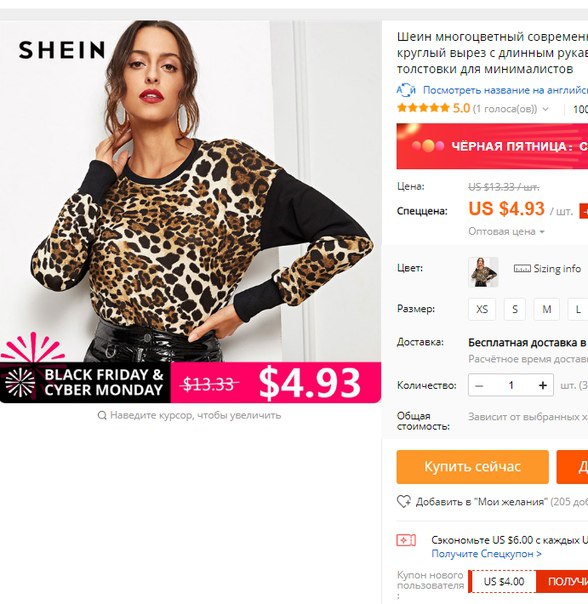Increase quantity with the plus button
This screenshot has width=588, height=604.
coord(543,385)
